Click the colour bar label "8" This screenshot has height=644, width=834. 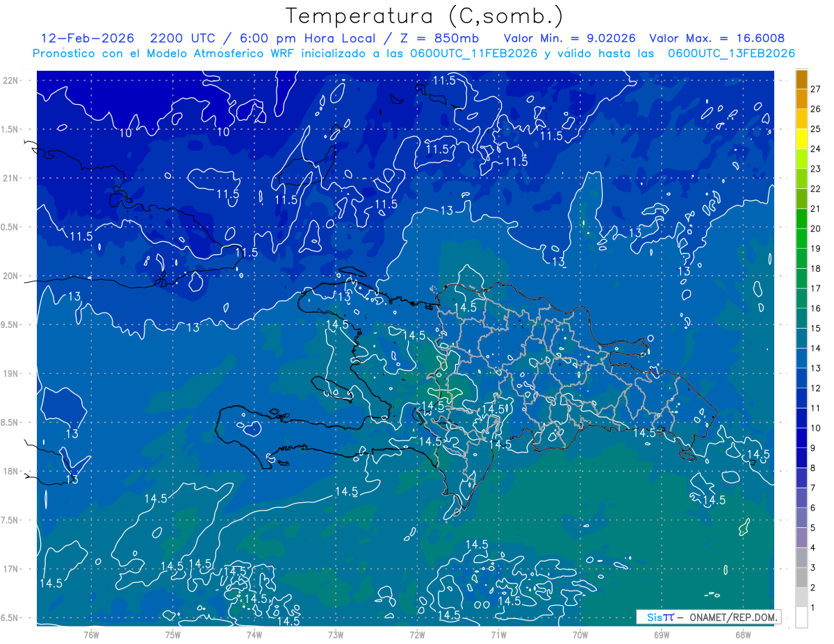(x=812, y=468)
